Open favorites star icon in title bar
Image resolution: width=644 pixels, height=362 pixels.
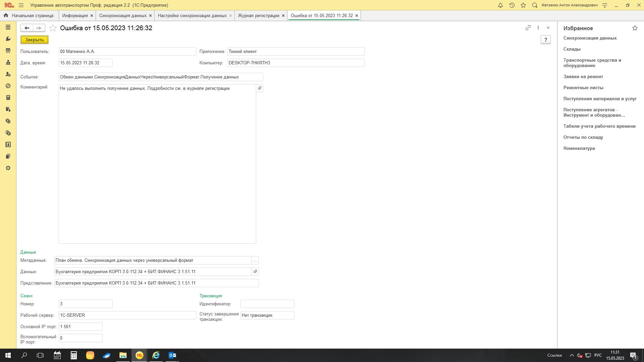[x=523, y=5]
